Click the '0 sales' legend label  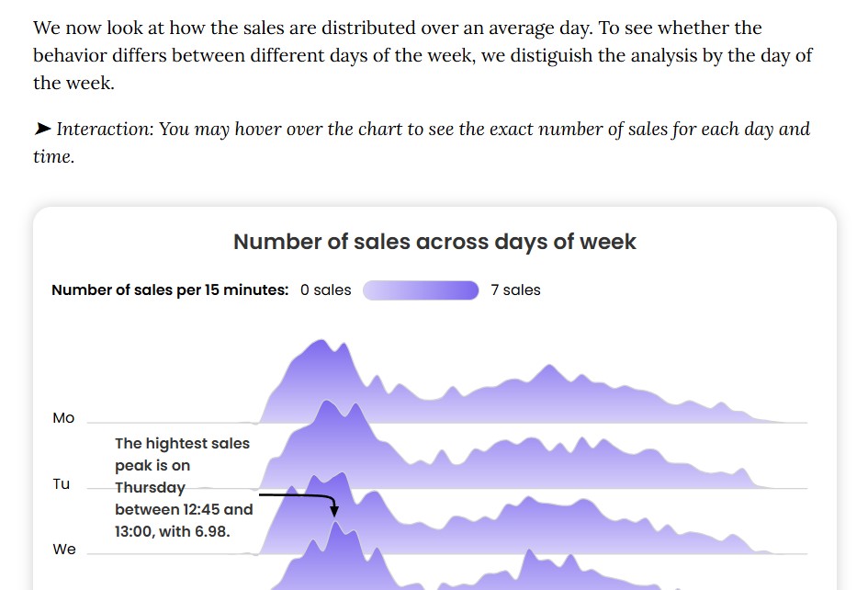pos(325,289)
